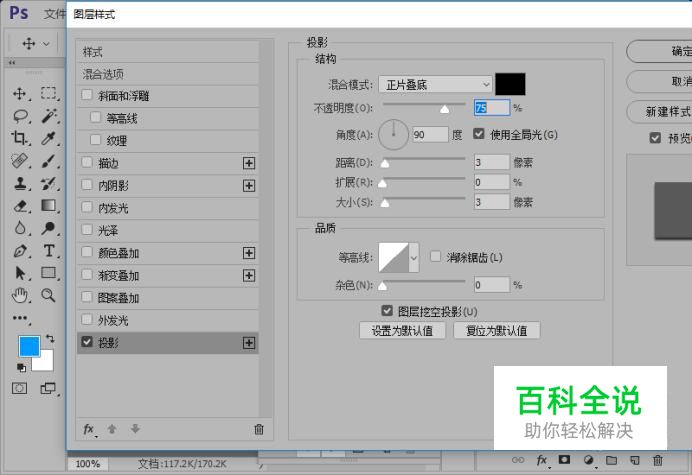Select the Blur tool

point(20,228)
